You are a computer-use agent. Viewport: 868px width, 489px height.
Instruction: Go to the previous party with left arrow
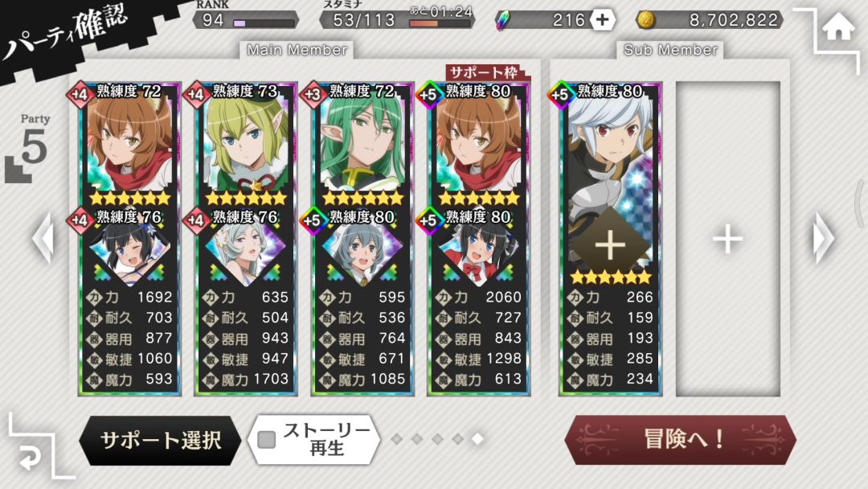point(43,239)
